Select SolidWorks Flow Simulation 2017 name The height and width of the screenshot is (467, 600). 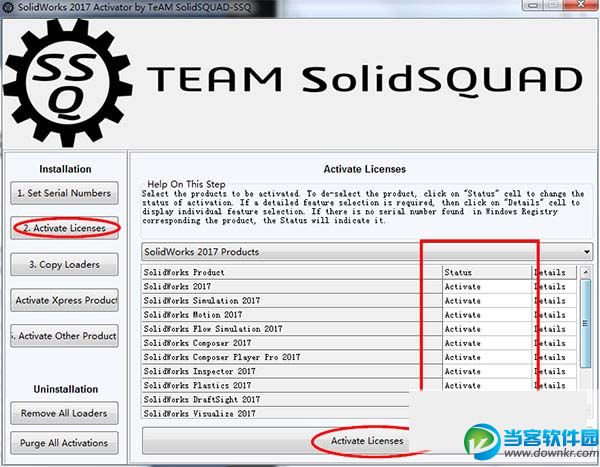tap(213, 329)
